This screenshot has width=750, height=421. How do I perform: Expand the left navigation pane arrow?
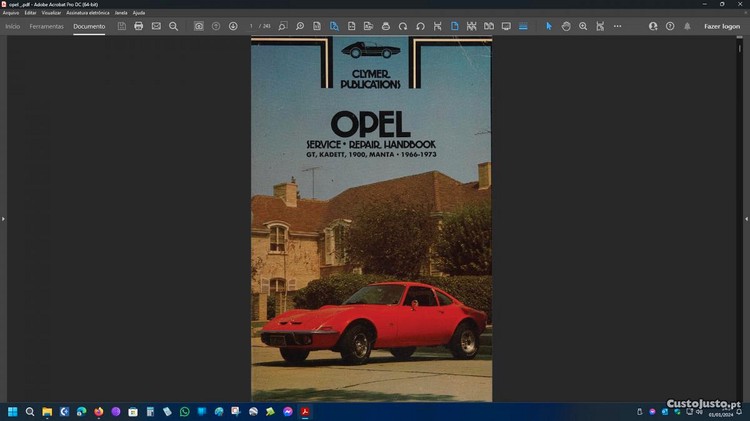pos(4,218)
